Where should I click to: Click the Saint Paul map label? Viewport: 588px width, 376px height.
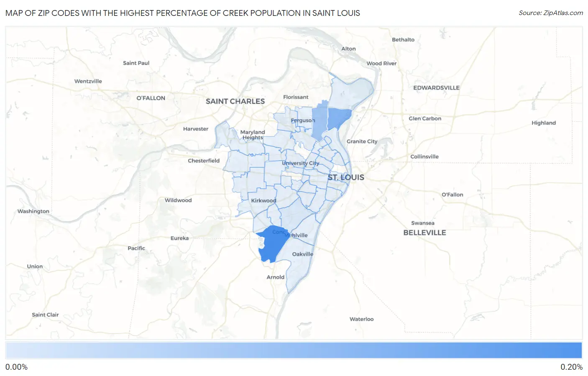(136, 63)
